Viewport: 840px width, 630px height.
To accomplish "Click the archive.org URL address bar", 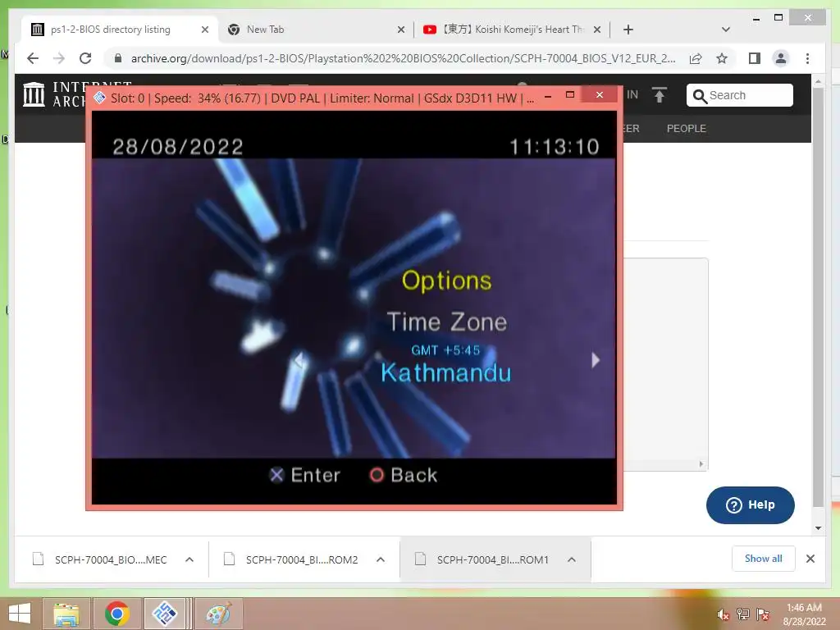I will (403, 58).
